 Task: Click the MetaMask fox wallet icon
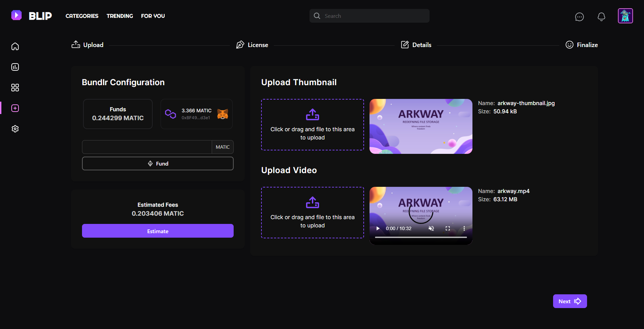(x=223, y=114)
